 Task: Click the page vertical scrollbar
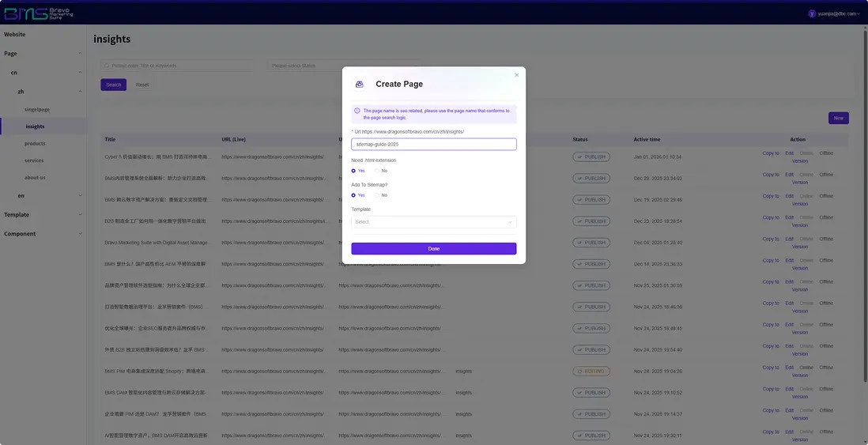coord(865,205)
